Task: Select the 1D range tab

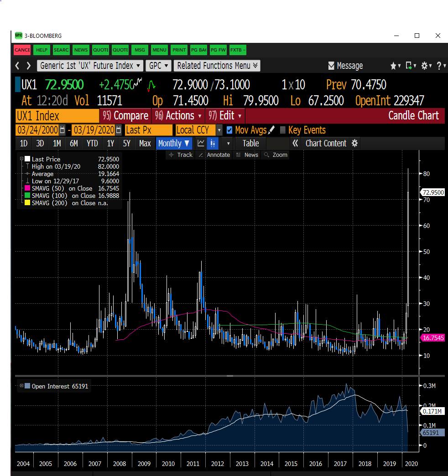Action: [x=24, y=143]
